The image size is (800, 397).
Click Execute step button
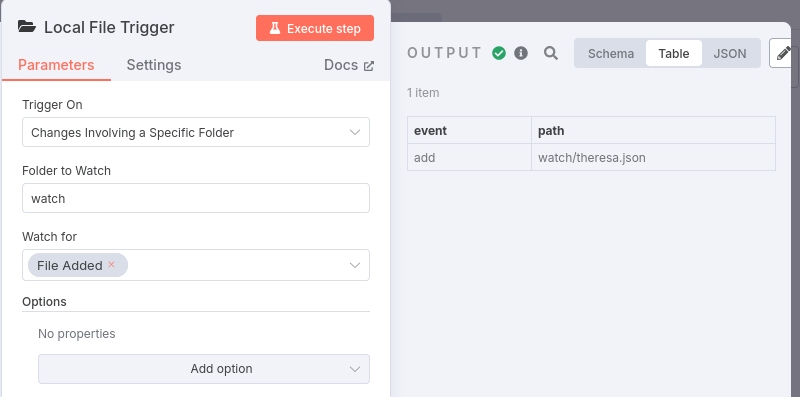(x=315, y=28)
